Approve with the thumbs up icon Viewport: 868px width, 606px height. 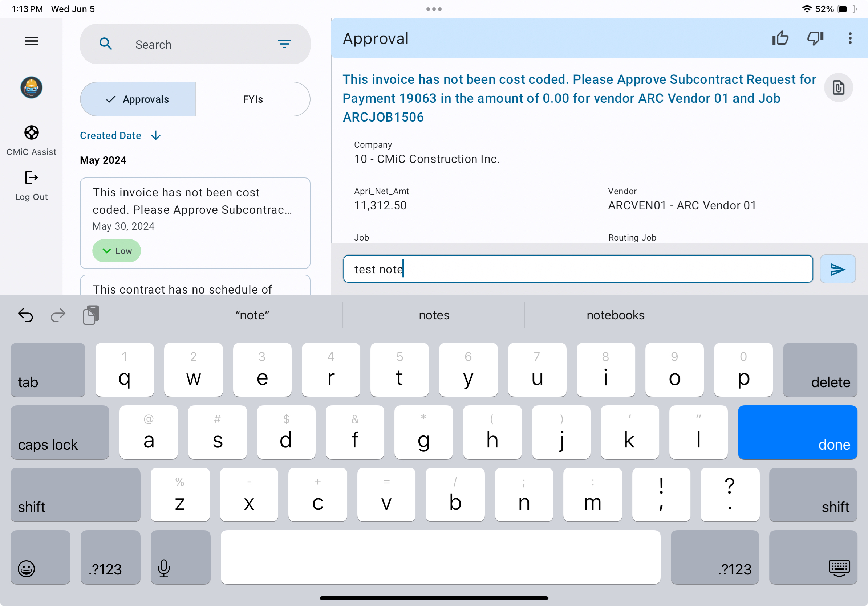point(780,38)
